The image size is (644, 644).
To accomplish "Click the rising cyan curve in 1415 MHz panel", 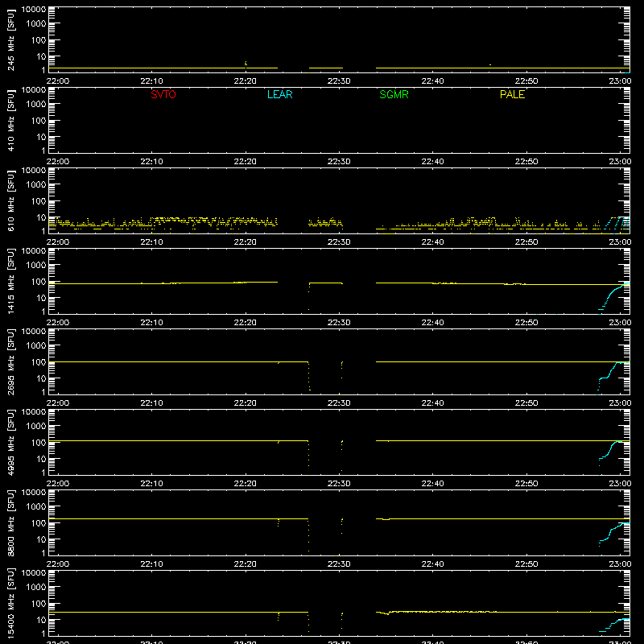I will click(612, 294).
